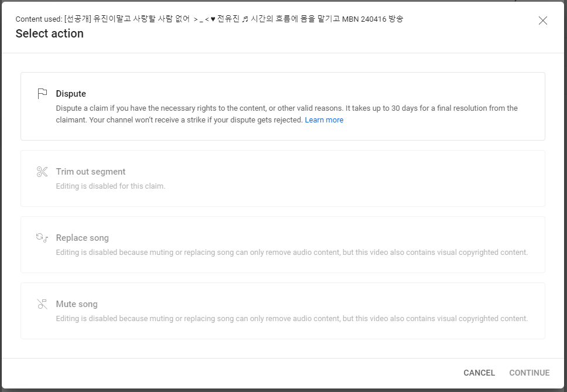Select the Dispute option title
567x392 pixels.
click(x=71, y=94)
